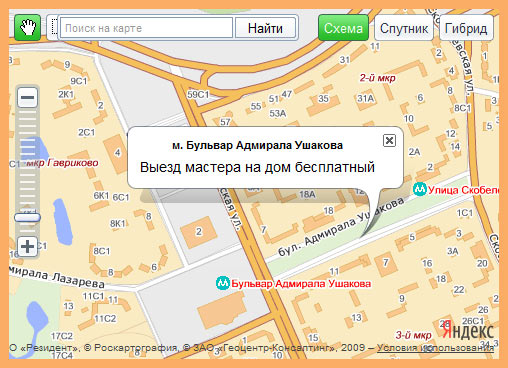Switch to Спутник satellite view

tap(404, 28)
